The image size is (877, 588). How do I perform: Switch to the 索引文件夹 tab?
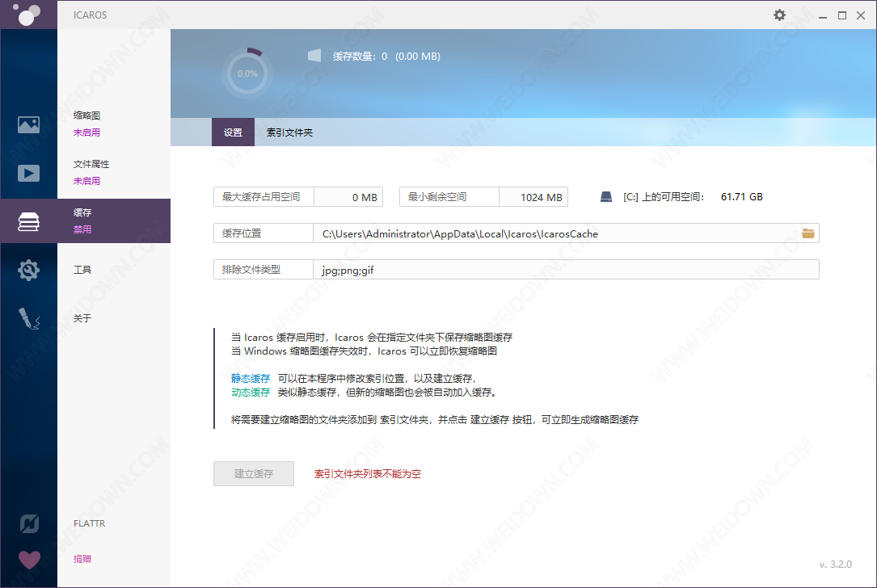point(289,132)
